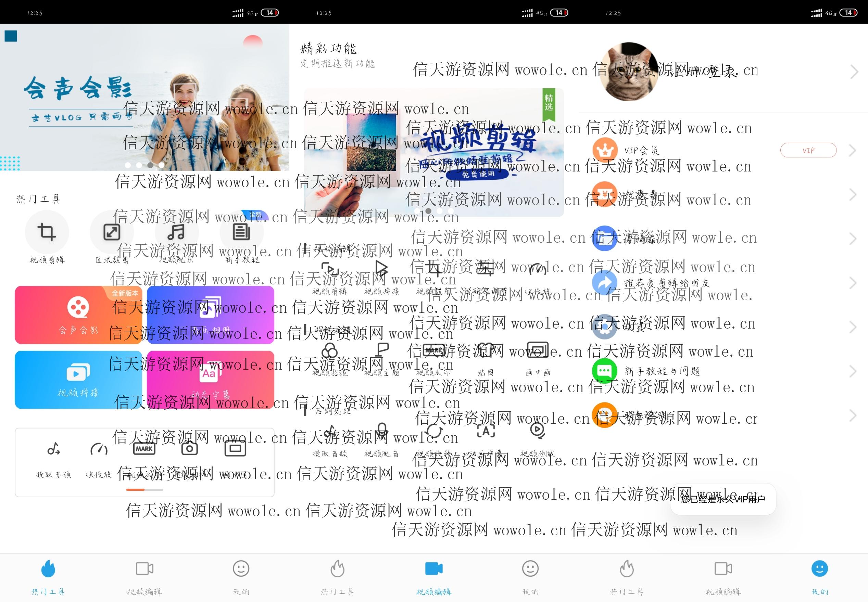868x602 pixels.
Task: Tap the 视频配乐 music note icon
Action: [x=177, y=232]
